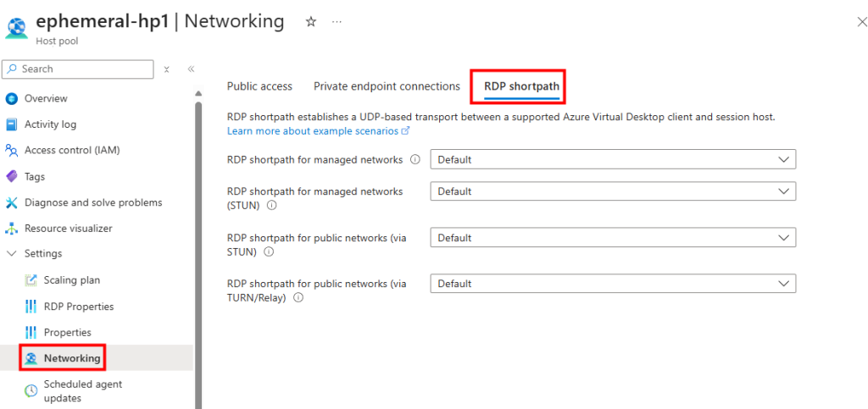The width and height of the screenshot is (868, 409).
Task: Click the Resource visualizer icon
Action: 12,229
